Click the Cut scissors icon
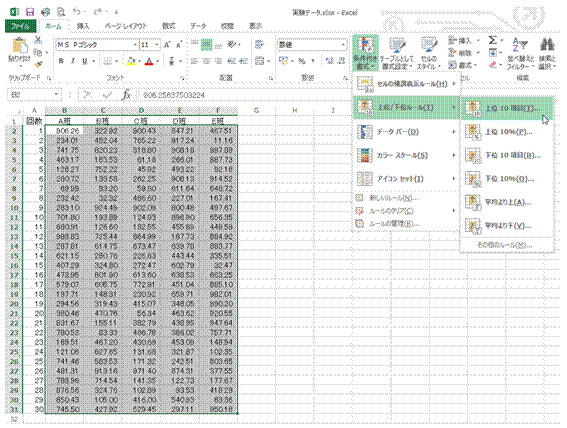 tap(38, 40)
